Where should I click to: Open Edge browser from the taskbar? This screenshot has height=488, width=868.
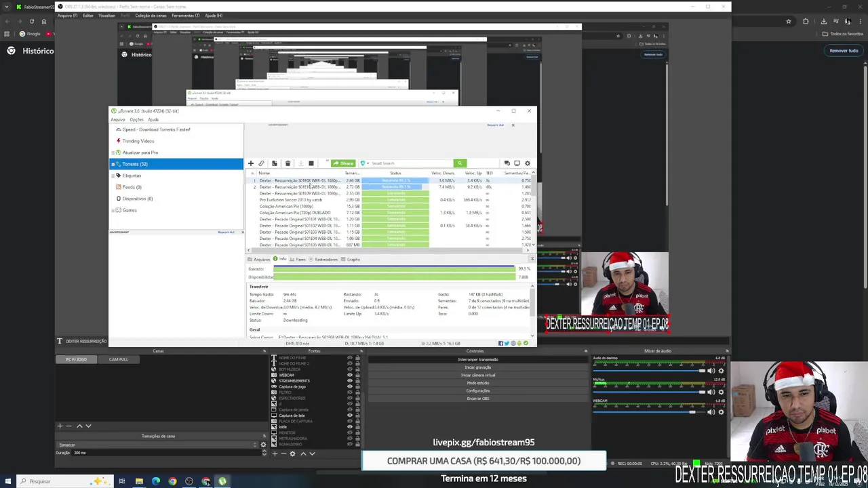coord(156,481)
